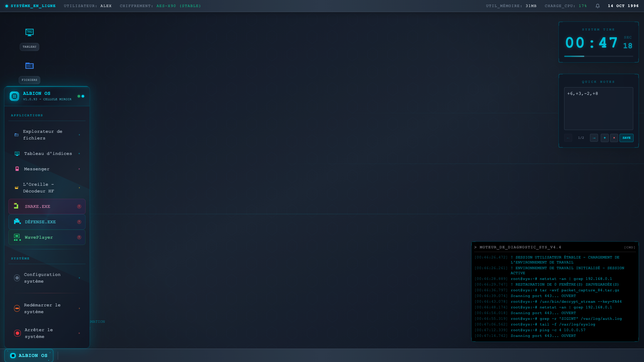
Task: Open Configuration système
Action: coord(47,278)
